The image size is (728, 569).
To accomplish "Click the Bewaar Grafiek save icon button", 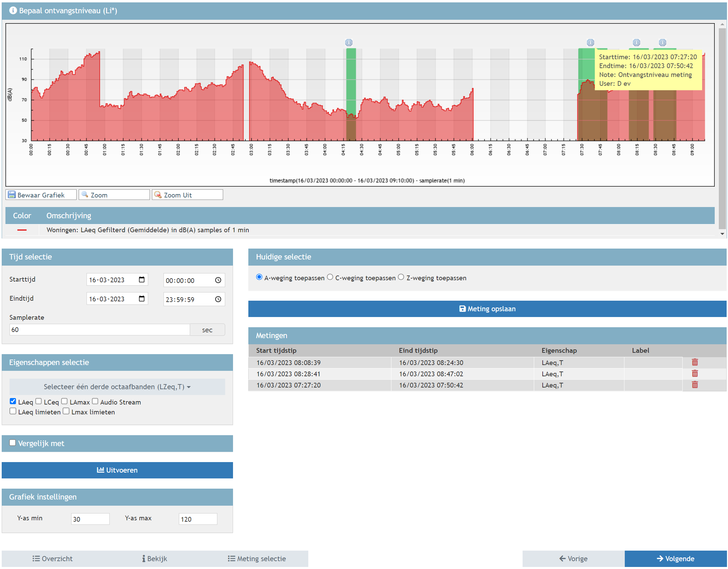I will tap(41, 195).
